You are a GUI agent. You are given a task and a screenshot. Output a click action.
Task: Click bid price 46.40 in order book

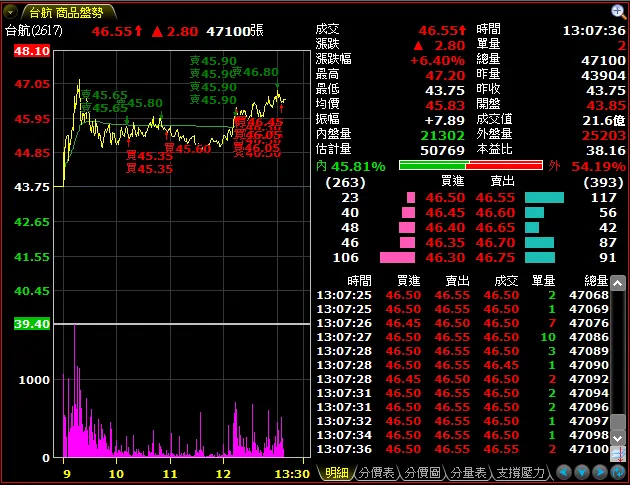tap(445, 227)
